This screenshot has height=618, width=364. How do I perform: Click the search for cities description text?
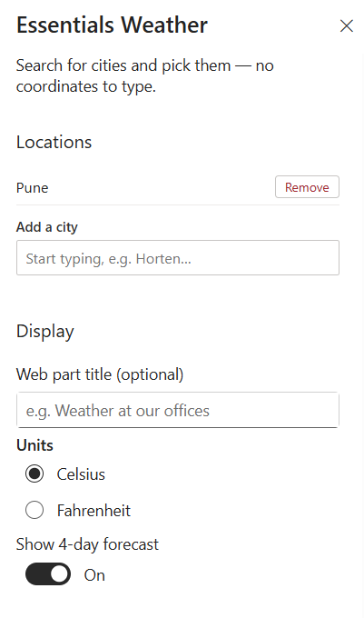[145, 75]
